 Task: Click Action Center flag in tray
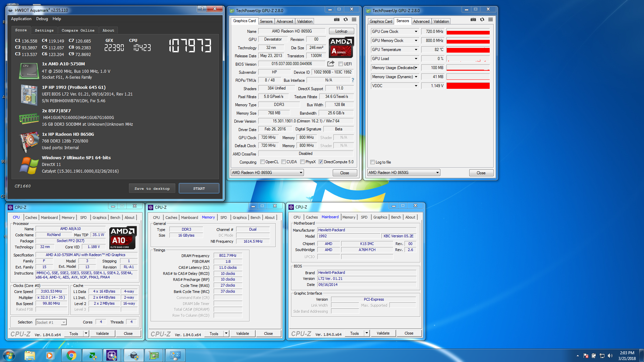tap(586, 356)
